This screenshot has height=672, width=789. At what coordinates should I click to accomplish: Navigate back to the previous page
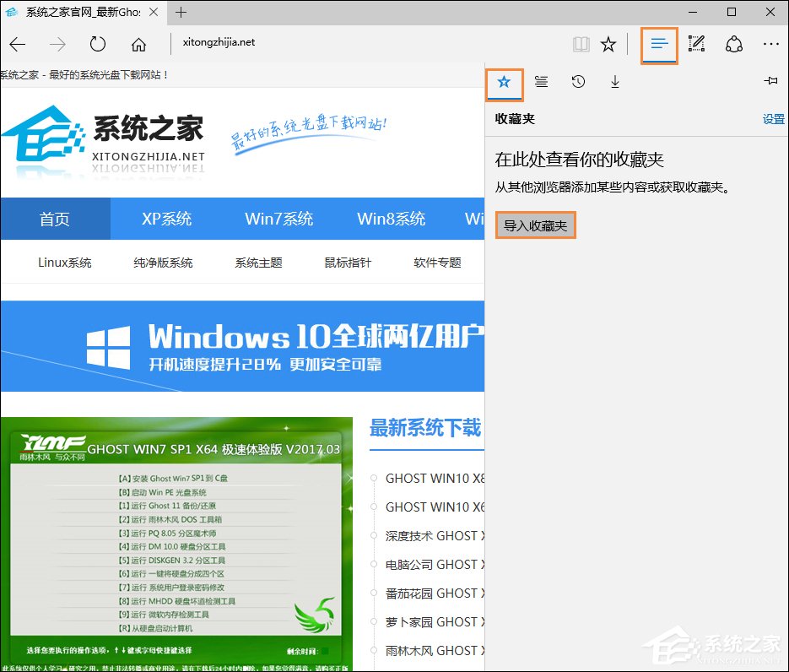[19, 44]
